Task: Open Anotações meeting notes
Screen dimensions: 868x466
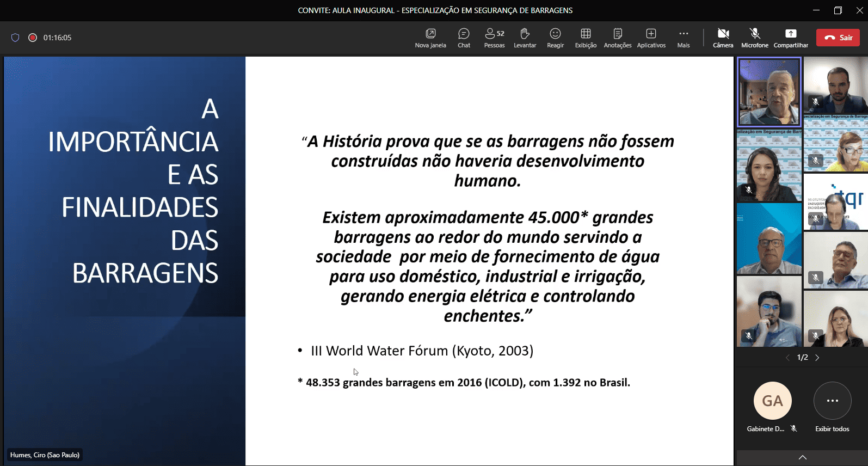Action: coord(618,38)
